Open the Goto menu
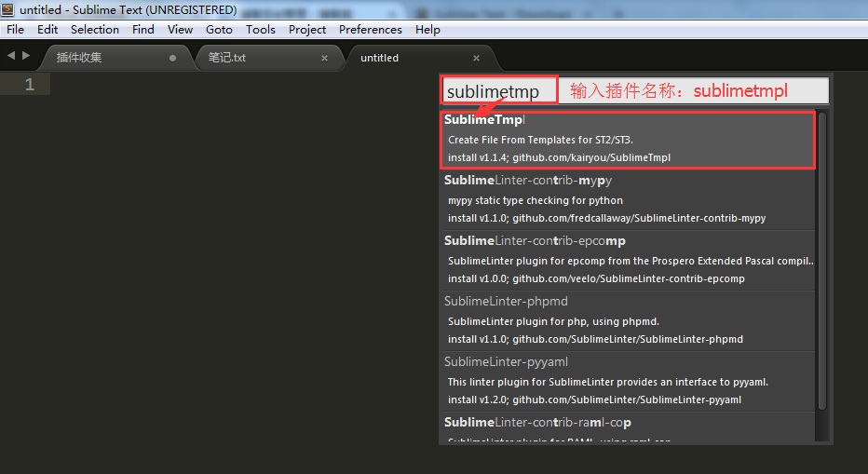Viewport: 868px width, 474px height. point(219,30)
